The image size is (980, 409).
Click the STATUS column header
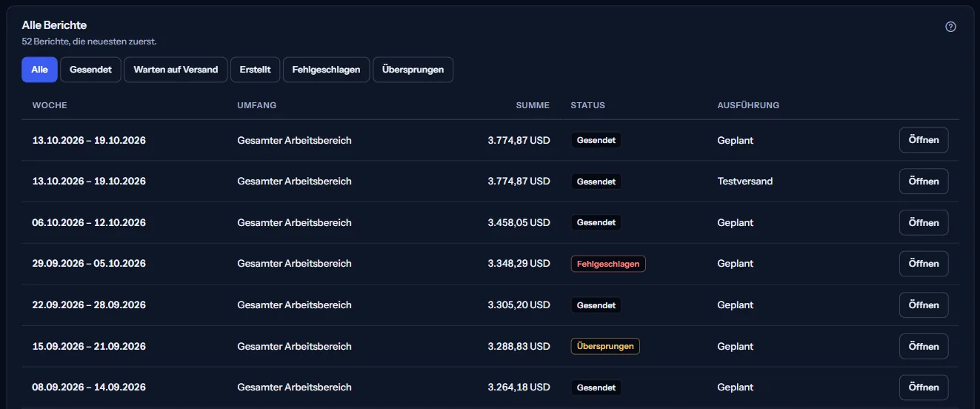click(587, 105)
